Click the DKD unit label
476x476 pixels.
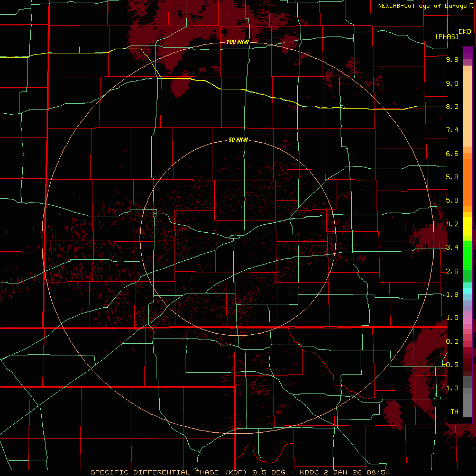point(464,32)
